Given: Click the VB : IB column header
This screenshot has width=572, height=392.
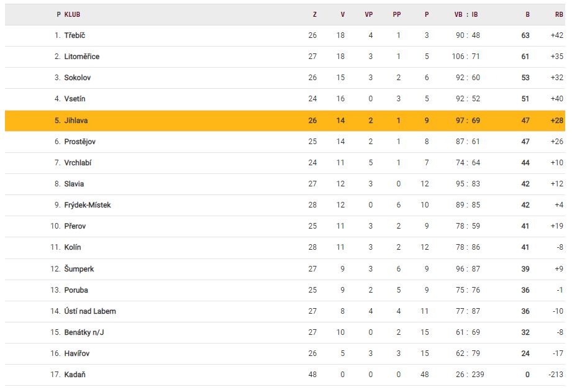Looking at the screenshot, I should tap(466, 14).
